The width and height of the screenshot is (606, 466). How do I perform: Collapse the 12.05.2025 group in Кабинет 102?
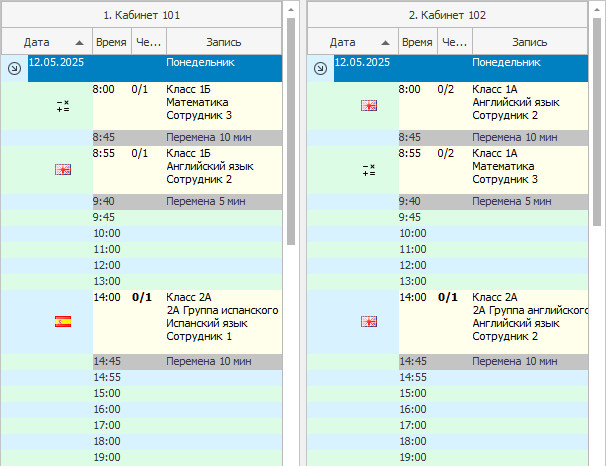point(319,68)
